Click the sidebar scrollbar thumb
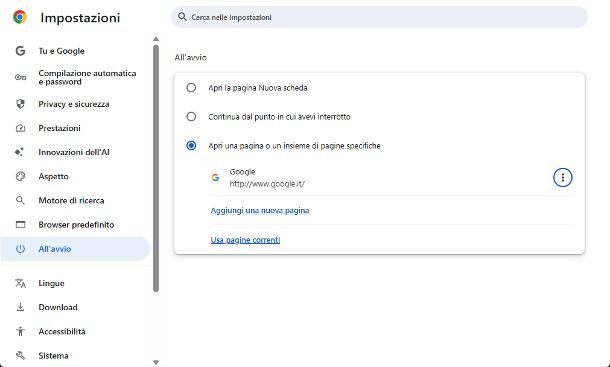The height and width of the screenshot is (367, 610). click(x=156, y=168)
